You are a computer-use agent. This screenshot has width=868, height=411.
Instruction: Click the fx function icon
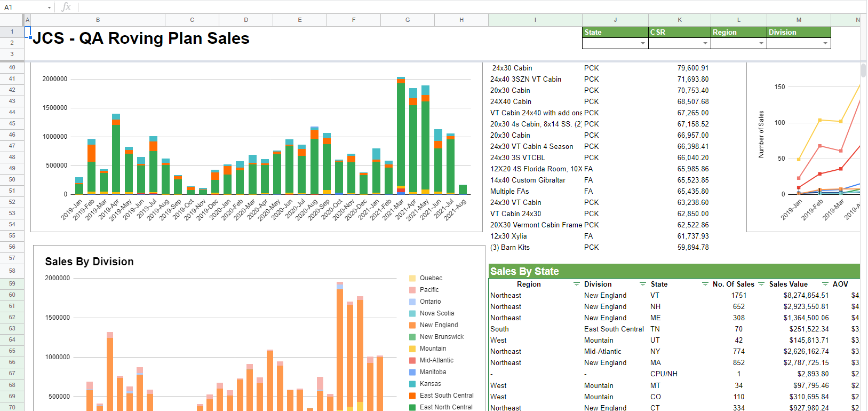coord(66,7)
